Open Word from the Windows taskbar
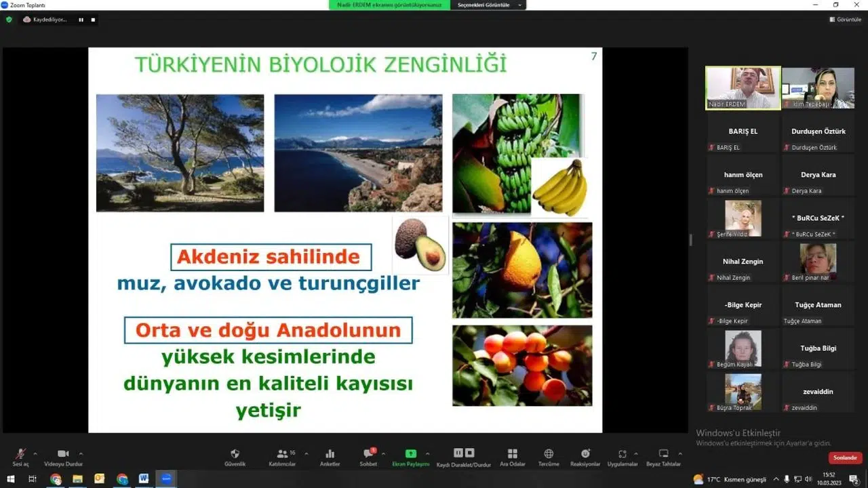Screen dimensions: 868x488 144,479
